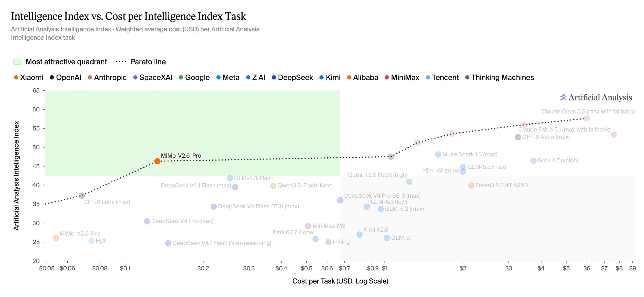Viewport: 644px width, 297px height.
Task: Click the DeepSeek V4 Pro (max) label
Action: 182,221
